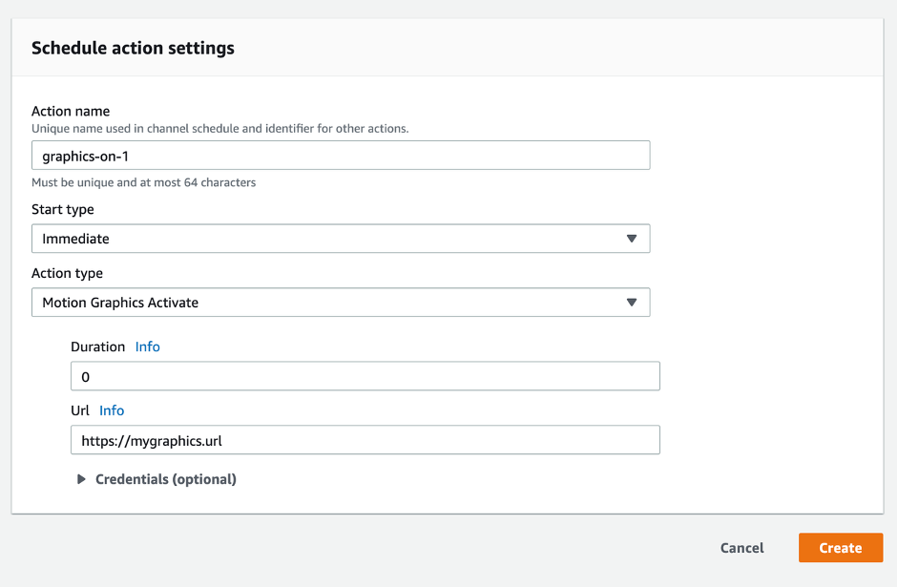
Task: Click the disclosure triangle beside Credentials
Action: point(81,478)
